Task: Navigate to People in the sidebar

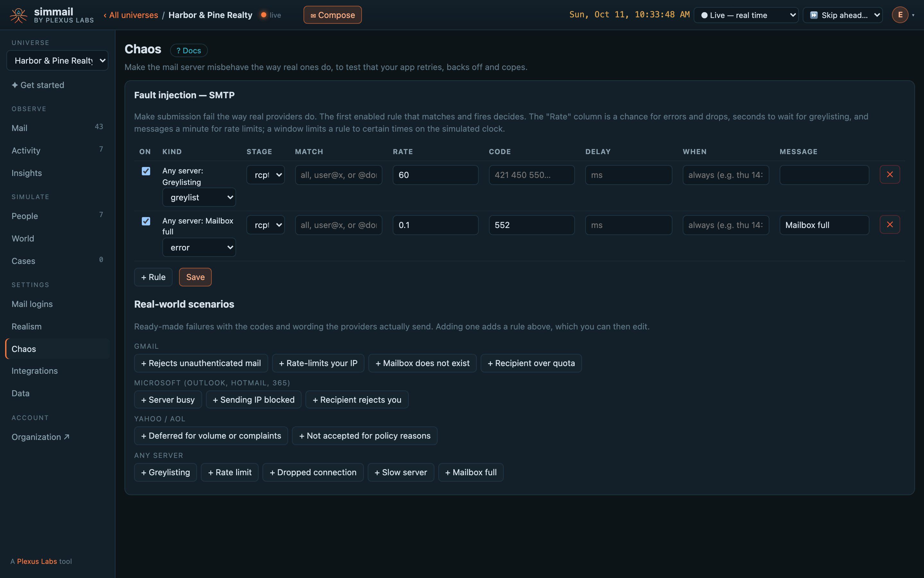Action: [57, 216]
